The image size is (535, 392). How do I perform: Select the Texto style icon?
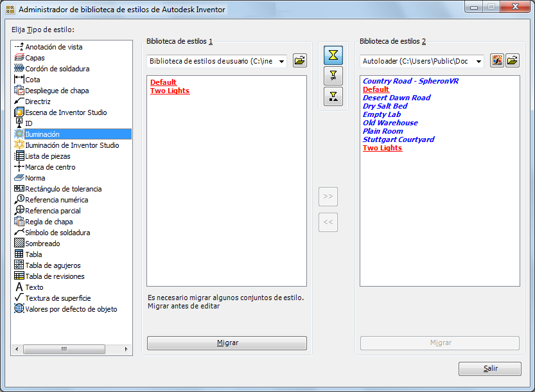pyautogui.click(x=19, y=287)
